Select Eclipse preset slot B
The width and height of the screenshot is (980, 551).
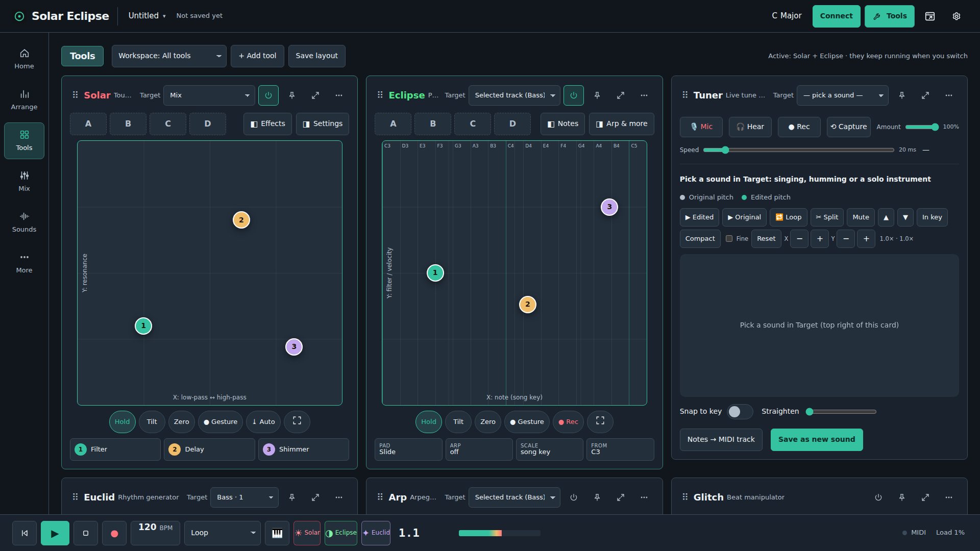(433, 124)
